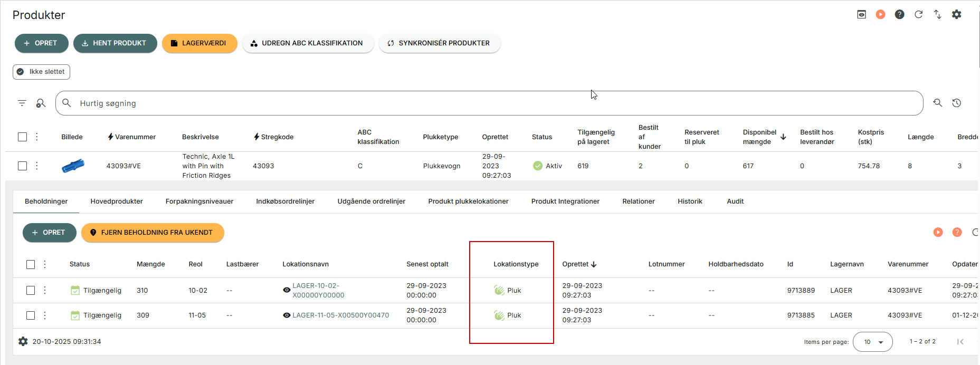Open the bottom-left table settings gear

tap(23, 341)
